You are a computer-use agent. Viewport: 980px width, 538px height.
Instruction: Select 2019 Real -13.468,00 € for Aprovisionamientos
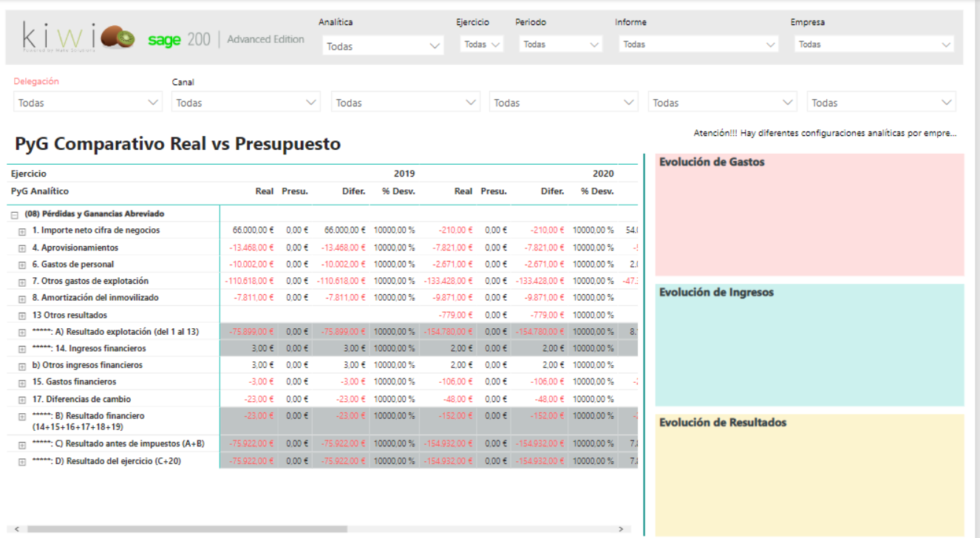[251, 248]
